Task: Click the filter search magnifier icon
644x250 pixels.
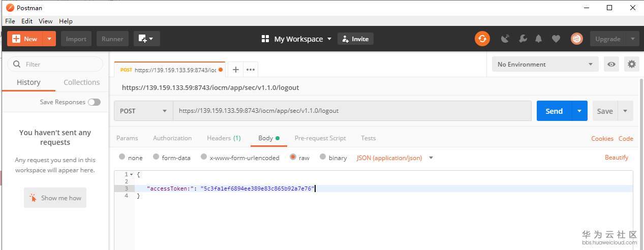Action: point(17,65)
